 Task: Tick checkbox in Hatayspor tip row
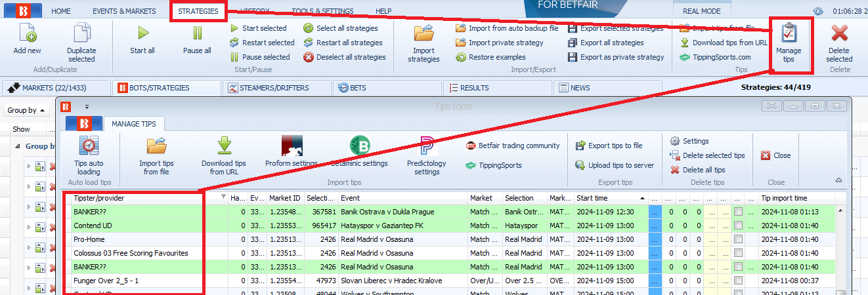[x=739, y=226]
